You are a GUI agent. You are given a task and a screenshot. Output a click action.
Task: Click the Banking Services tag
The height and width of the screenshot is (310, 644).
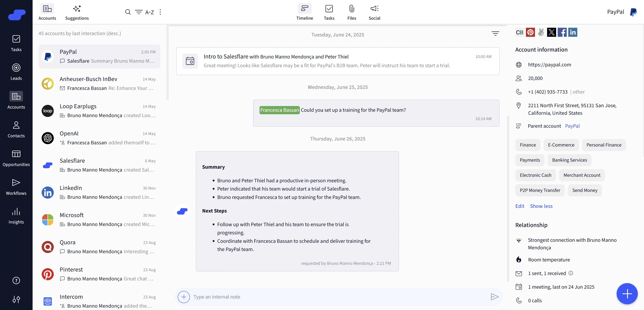click(569, 160)
